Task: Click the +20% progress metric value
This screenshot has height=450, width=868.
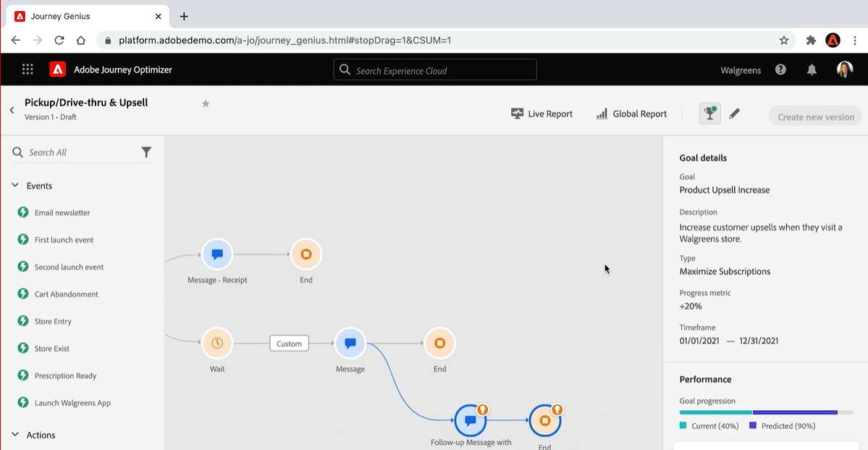Action: pyautogui.click(x=691, y=306)
